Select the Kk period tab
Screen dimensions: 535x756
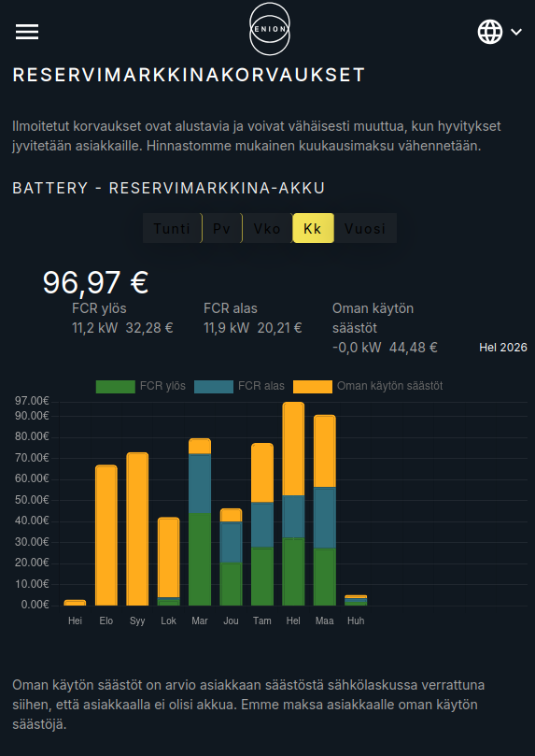(313, 228)
